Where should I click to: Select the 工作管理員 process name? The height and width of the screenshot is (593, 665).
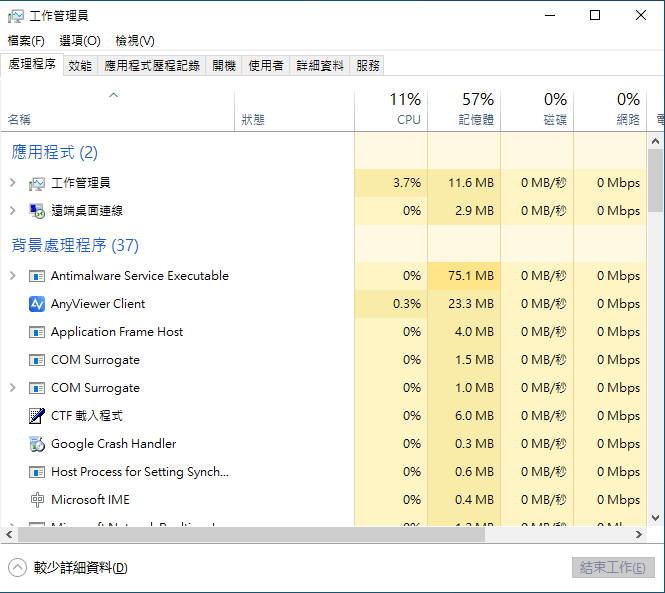pyautogui.click(x=81, y=183)
